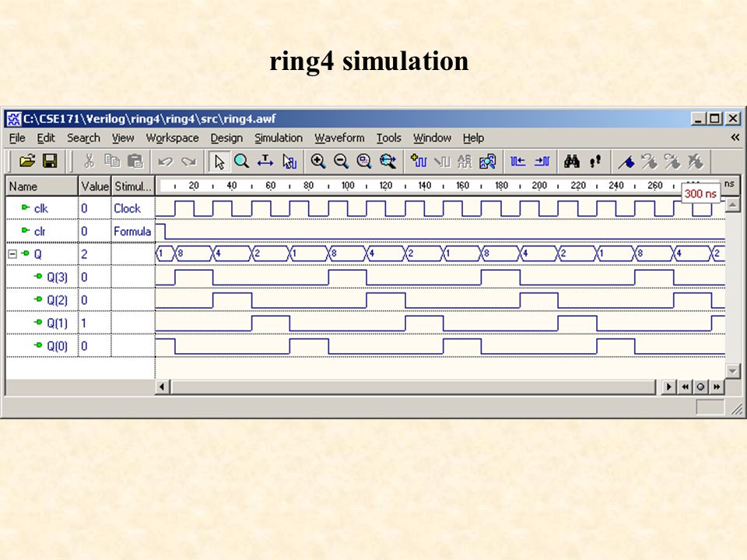
Task: Click the last greyed remove-bookmarks icon
Action: (695, 162)
